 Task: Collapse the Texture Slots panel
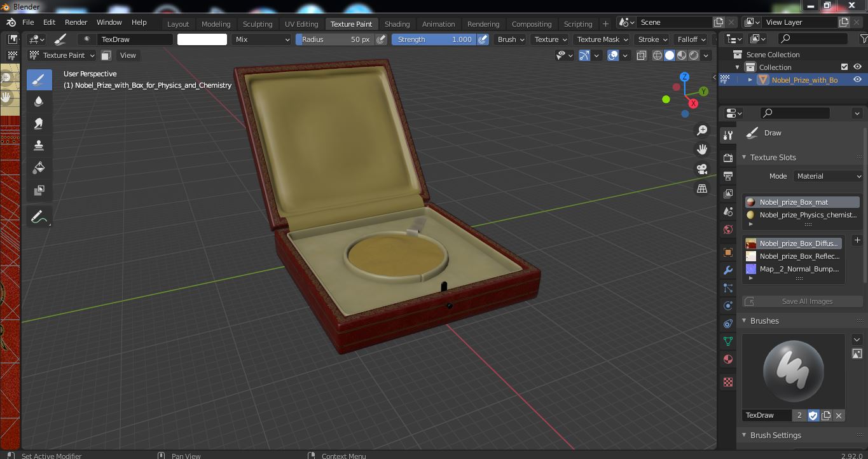pyautogui.click(x=745, y=158)
